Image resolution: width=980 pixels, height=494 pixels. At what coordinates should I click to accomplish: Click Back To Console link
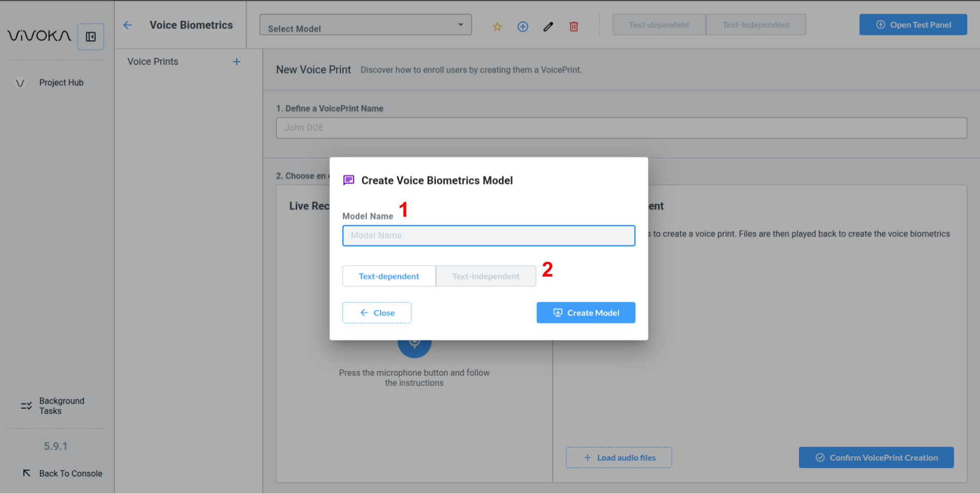pyautogui.click(x=70, y=473)
